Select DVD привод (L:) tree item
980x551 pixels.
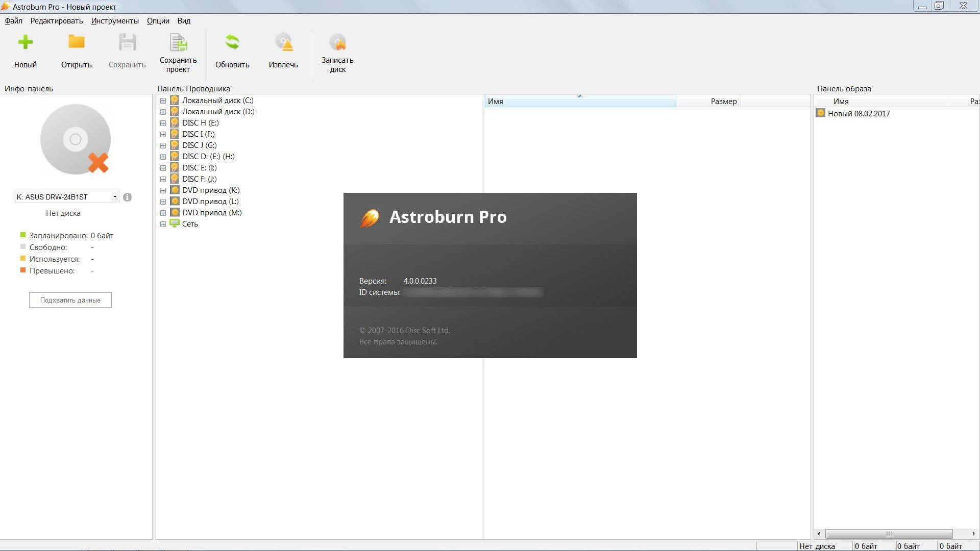[x=210, y=202]
